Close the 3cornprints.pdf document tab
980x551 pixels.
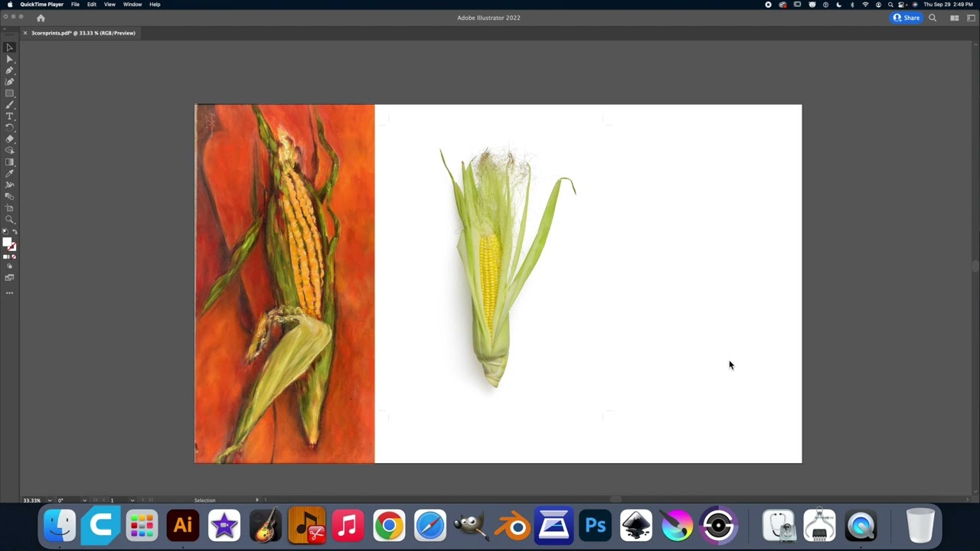25,33
